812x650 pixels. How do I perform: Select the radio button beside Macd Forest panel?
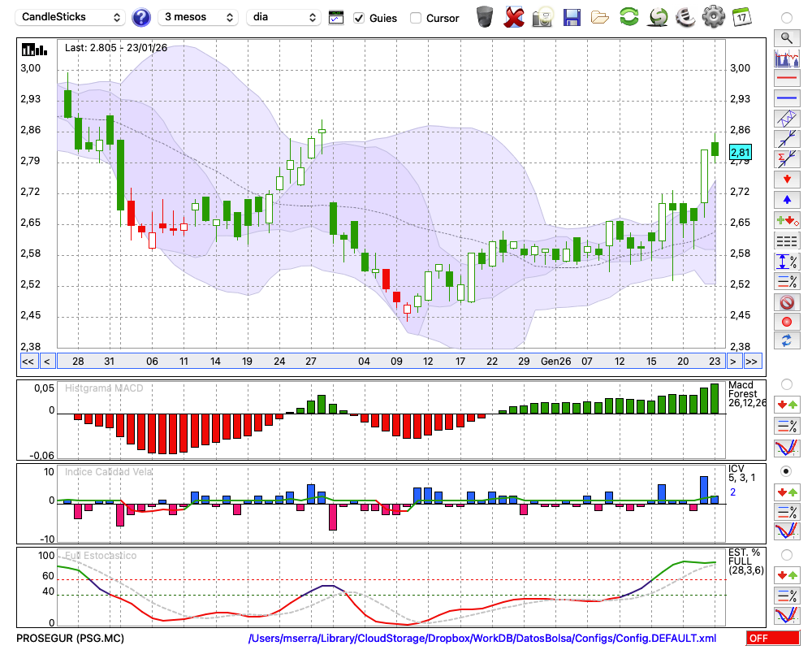[786, 383]
